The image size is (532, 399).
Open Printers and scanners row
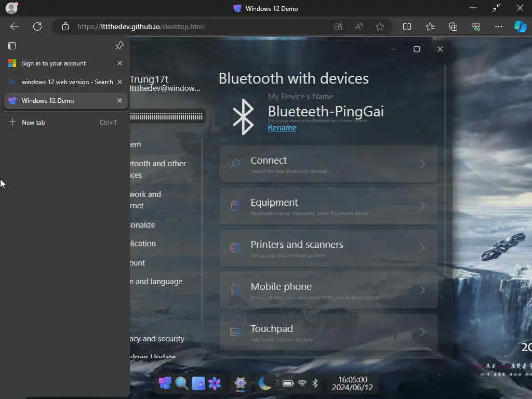[328, 248]
